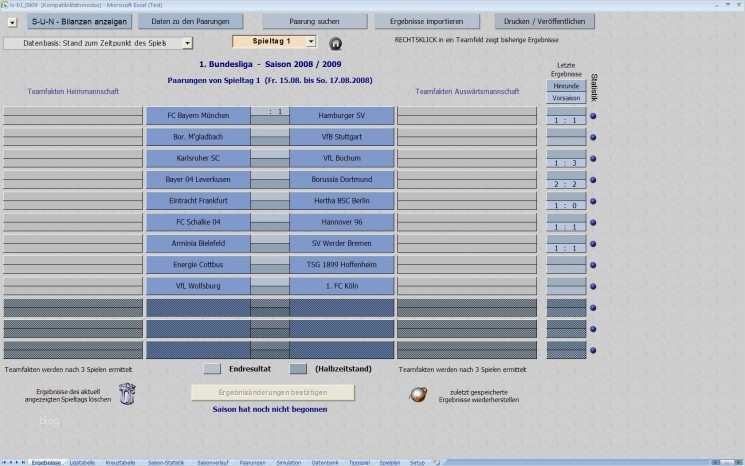Switch to the Setup sheet tab

coord(417,463)
